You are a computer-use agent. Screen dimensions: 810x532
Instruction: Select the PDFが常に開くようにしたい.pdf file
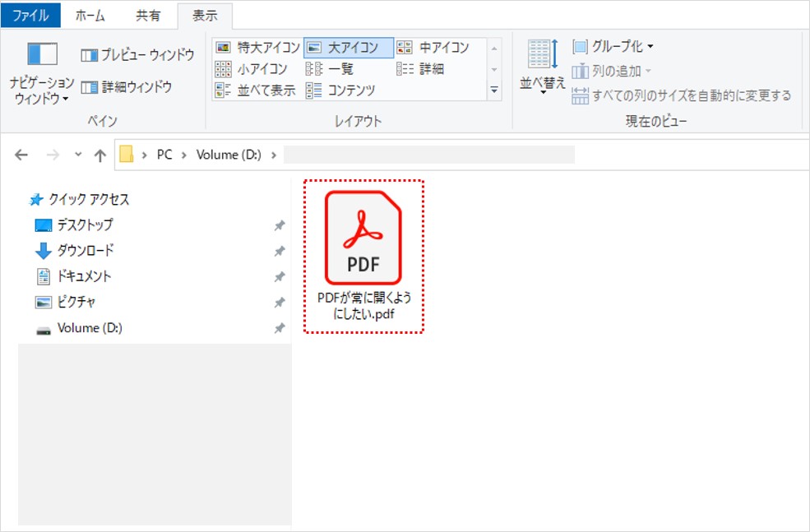point(363,257)
